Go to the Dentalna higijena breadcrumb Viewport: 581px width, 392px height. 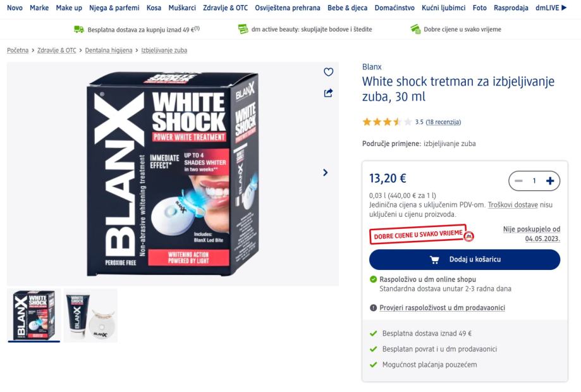(109, 51)
